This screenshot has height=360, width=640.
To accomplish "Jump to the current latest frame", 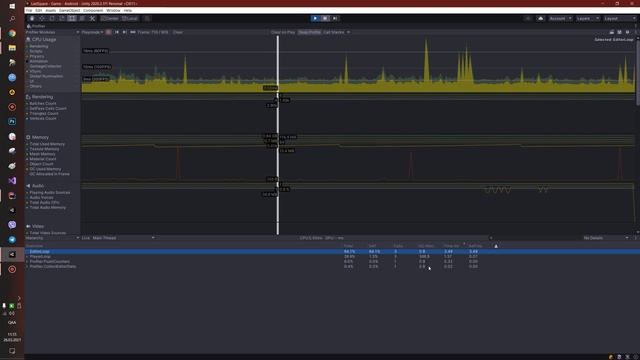I will point(133,32).
